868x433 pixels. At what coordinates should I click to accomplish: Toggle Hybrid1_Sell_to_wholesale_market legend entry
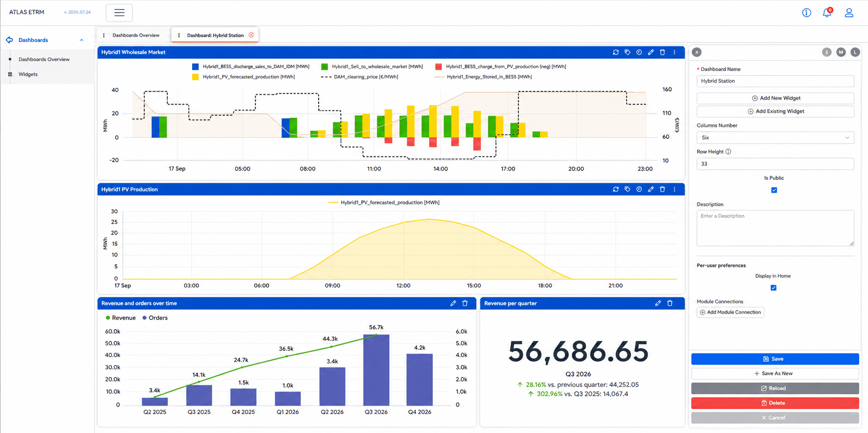click(x=372, y=66)
